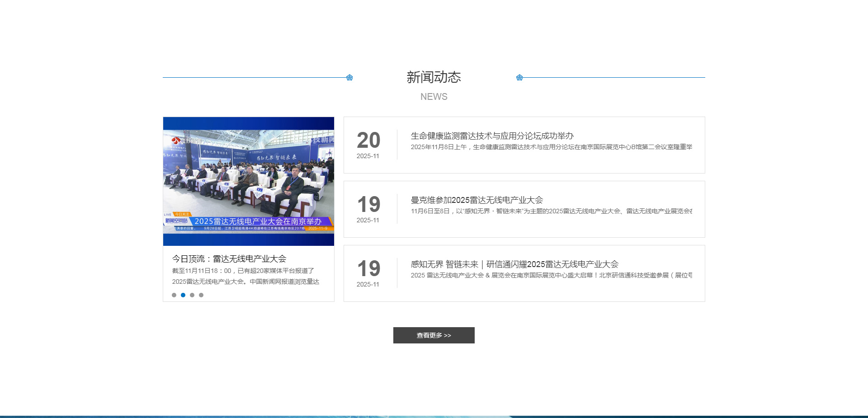Open article 曼克维参加2025雷达无线电产业大会
The image size is (868, 418).
coord(476,200)
